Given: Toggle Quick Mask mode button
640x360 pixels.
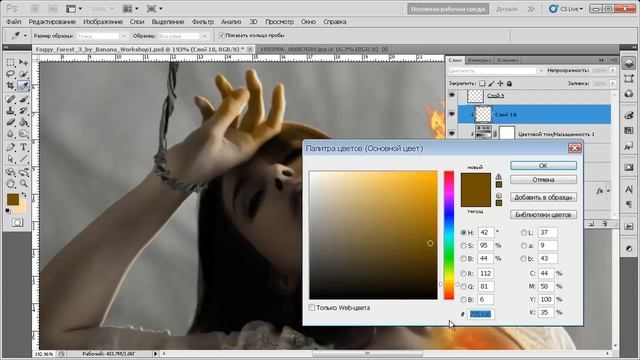Looking at the screenshot, I should [x=17, y=222].
